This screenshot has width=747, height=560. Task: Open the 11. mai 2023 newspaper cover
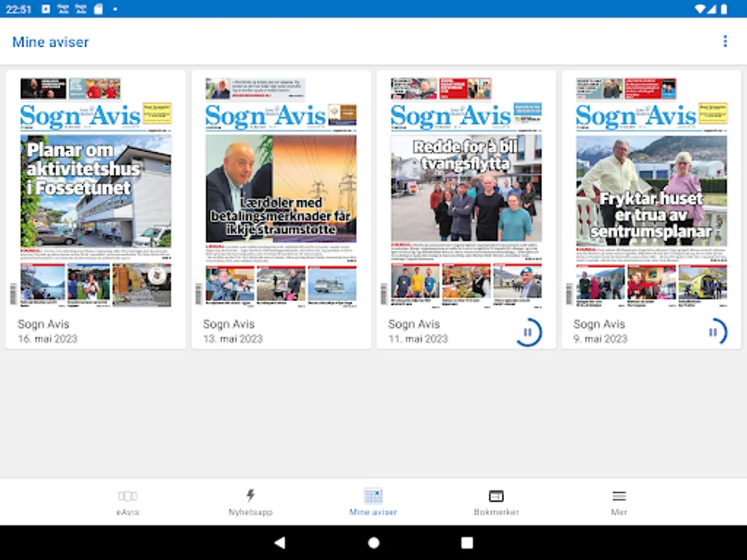pos(466,192)
